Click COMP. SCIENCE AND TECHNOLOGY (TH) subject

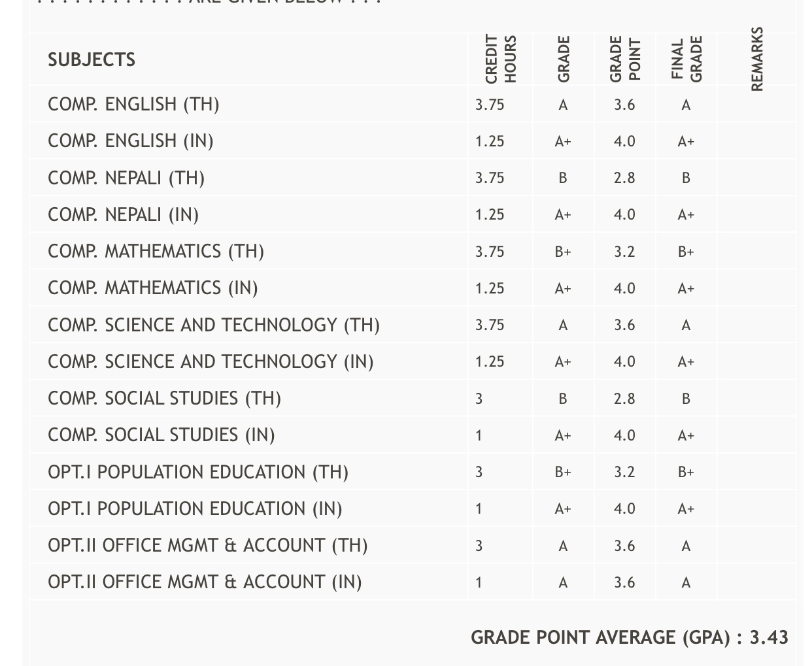coord(214,325)
